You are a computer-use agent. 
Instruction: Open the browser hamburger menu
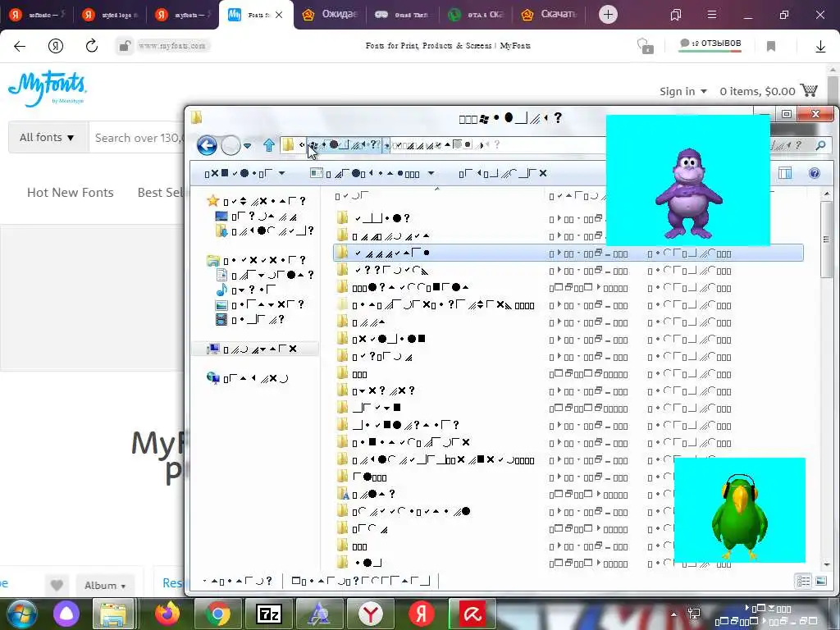click(x=712, y=15)
